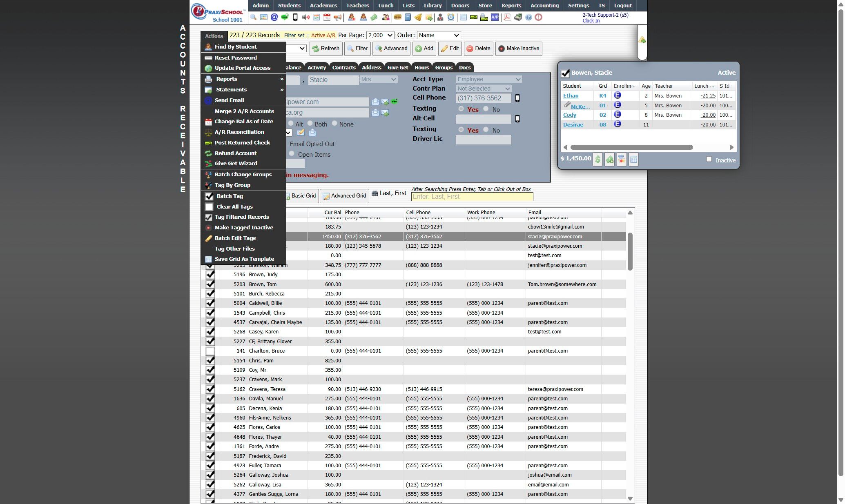Click the credit card icon beside balance
The width and height of the screenshot is (845, 504).
pos(621,160)
